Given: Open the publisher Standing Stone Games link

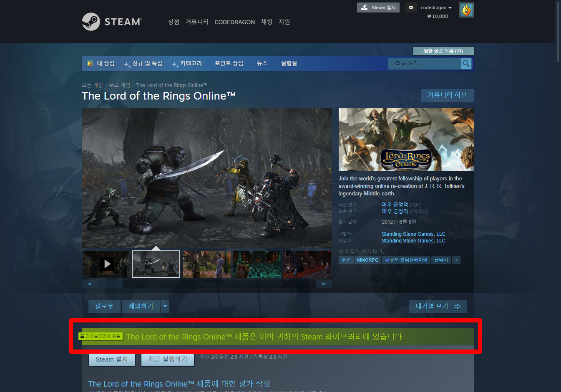Looking at the screenshot, I should click(413, 241).
